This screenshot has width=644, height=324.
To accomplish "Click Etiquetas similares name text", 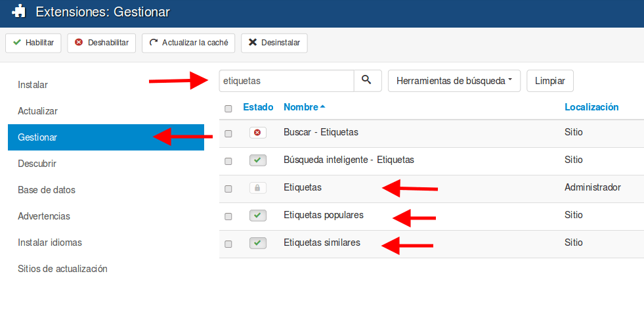I will (x=322, y=242).
